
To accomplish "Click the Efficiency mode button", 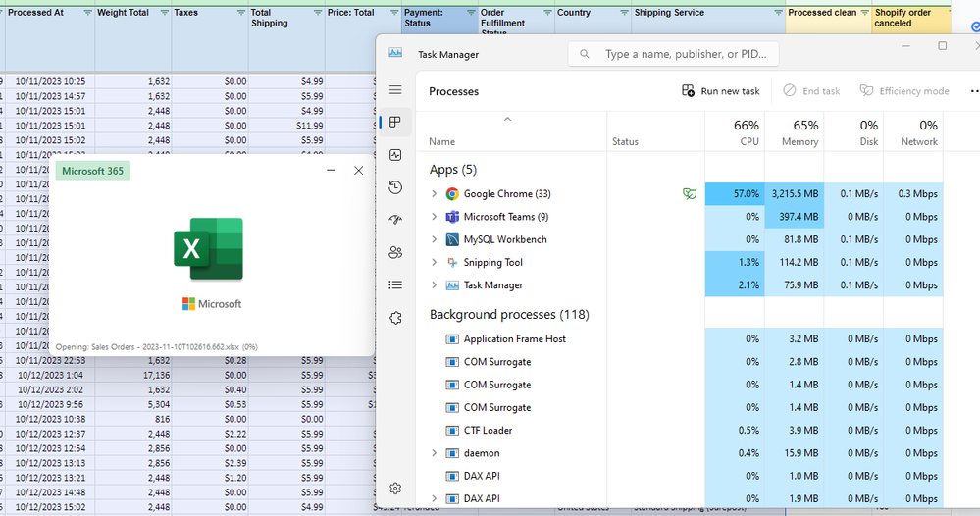I will pos(904,91).
